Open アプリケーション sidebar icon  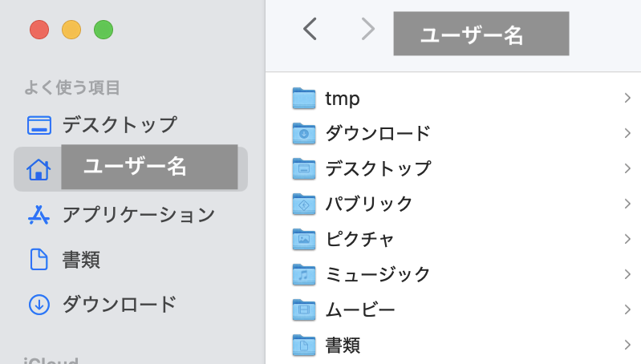[x=39, y=215]
